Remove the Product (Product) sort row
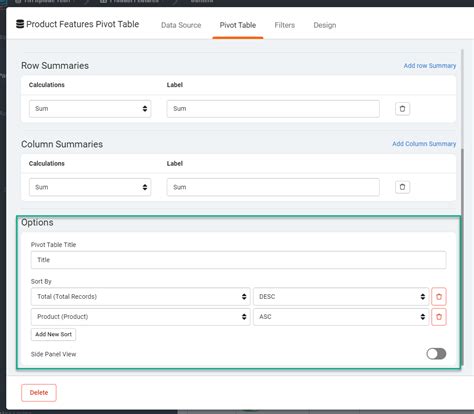The image size is (474, 414). point(439,317)
